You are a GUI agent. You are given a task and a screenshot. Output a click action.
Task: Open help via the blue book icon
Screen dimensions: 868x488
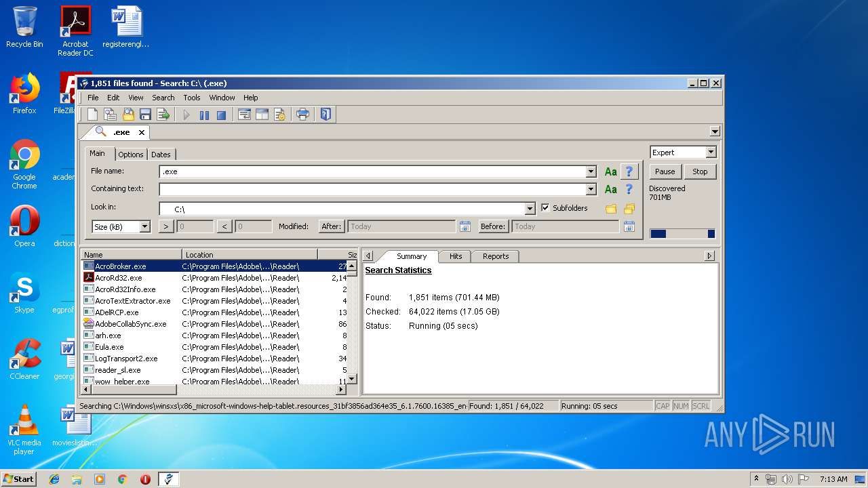point(325,115)
